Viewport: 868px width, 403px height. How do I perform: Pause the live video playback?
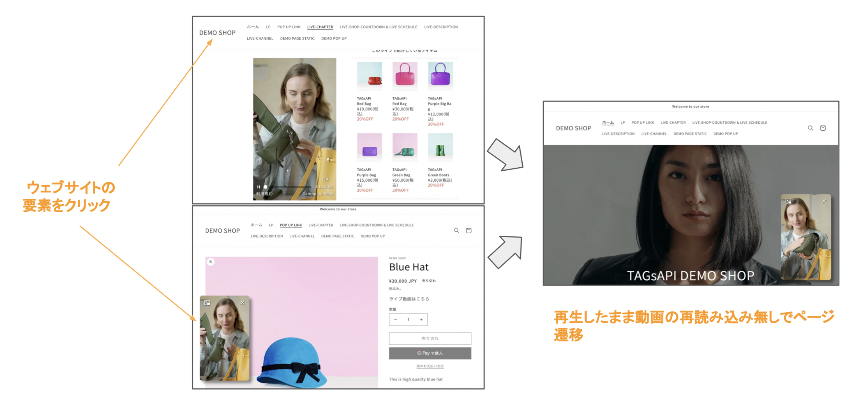tap(259, 187)
